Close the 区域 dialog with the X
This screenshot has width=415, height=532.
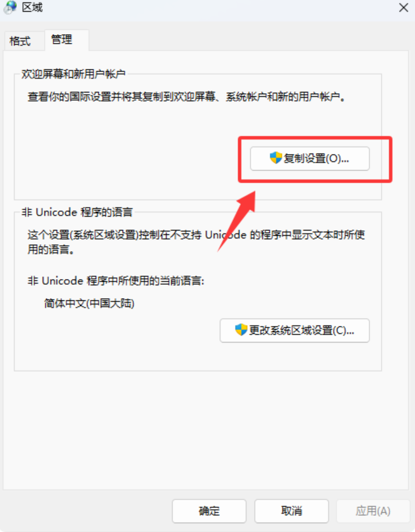click(x=403, y=8)
